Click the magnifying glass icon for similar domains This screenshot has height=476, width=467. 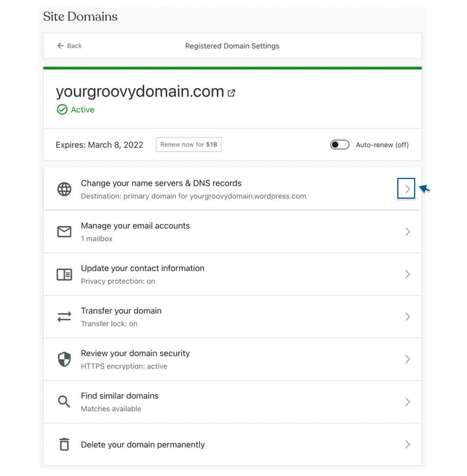pyautogui.click(x=64, y=402)
